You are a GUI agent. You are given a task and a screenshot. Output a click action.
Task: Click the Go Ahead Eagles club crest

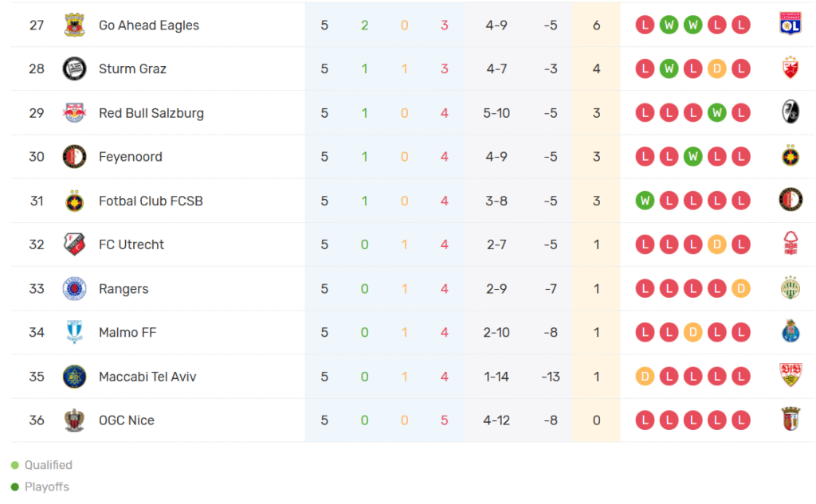coord(74,25)
